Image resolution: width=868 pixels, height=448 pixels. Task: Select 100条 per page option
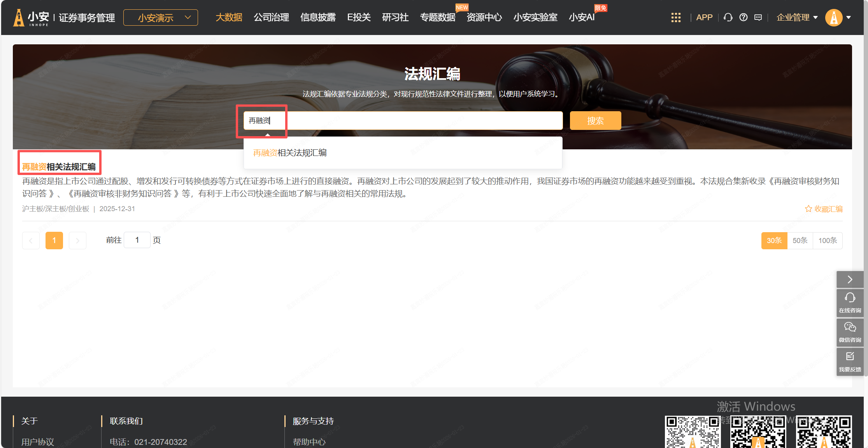[x=828, y=240]
